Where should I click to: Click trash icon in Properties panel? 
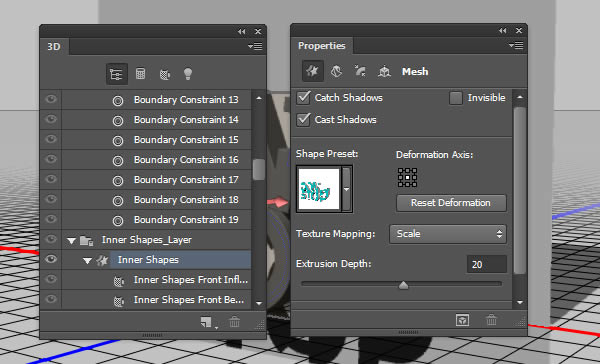[x=491, y=320]
